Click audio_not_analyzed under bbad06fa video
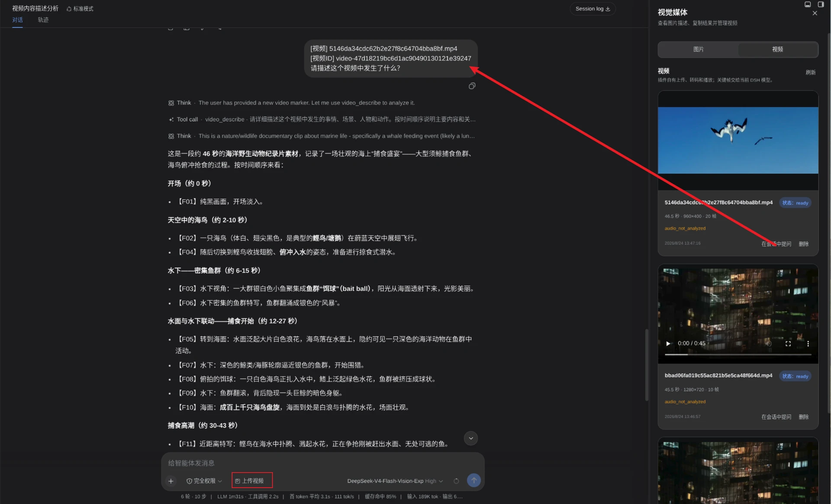The height and width of the screenshot is (504, 831). (685, 402)
